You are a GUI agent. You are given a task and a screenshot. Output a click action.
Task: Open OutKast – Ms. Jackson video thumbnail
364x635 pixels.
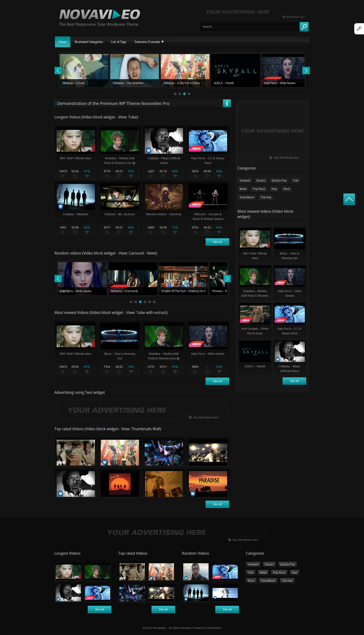[120, 197]
